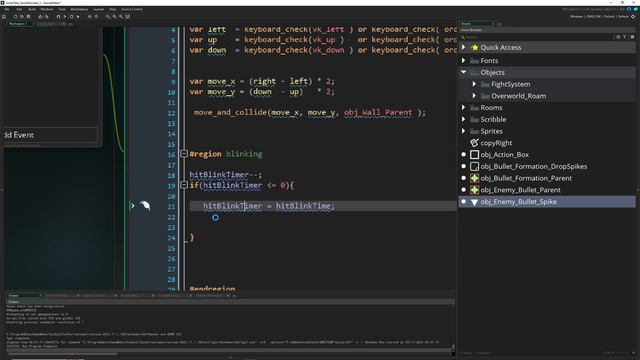Click the Quick Access star icon
The image size is (640, 360).
pos(475,47)
